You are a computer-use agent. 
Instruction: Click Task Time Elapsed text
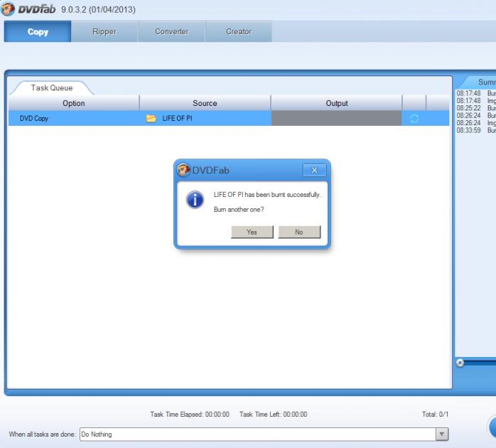190,414
